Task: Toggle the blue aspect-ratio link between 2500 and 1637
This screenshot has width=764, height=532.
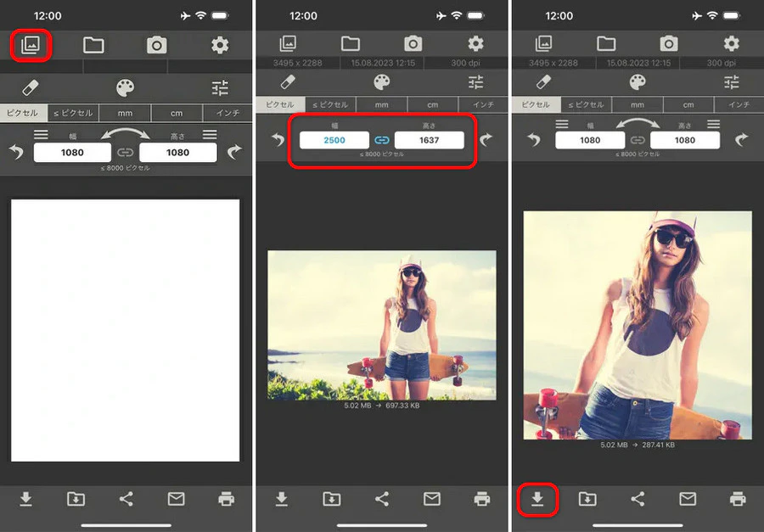Action: coord(381,140)
